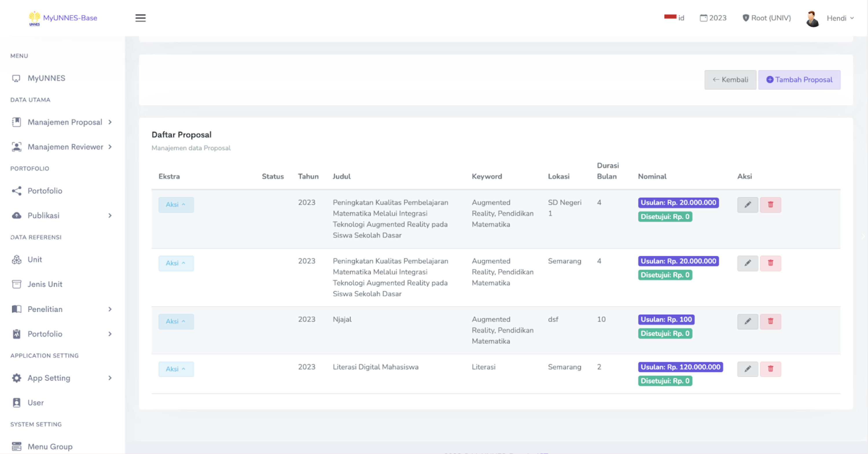Open the Portofolio share icon item
The width and height of the screenshot is (868, 454).
[45, 191]
